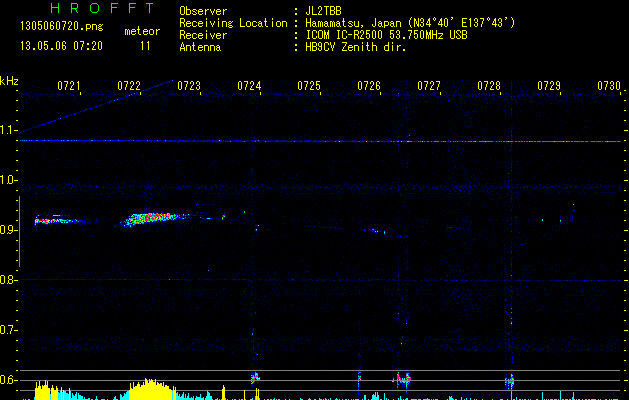Click the large red meteor echo near 0722
This screenshot has height=400, width=629.
[154, 218]
